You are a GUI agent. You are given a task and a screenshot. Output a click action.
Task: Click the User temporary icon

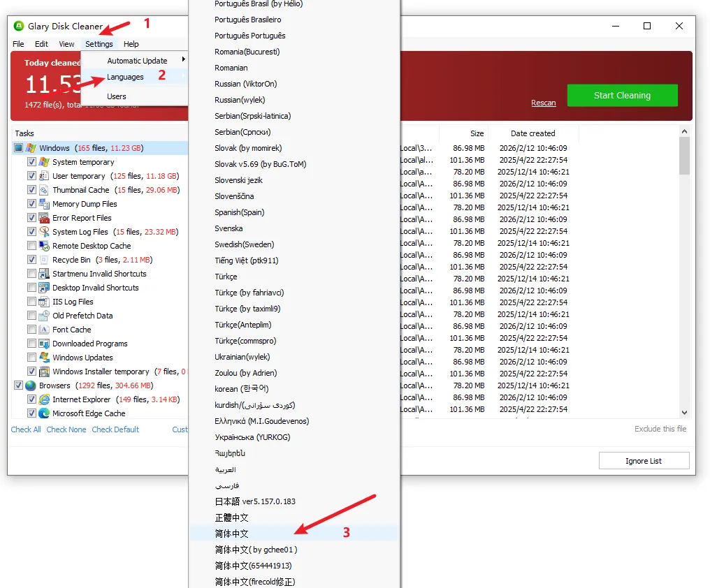click(x=44, y=176)
